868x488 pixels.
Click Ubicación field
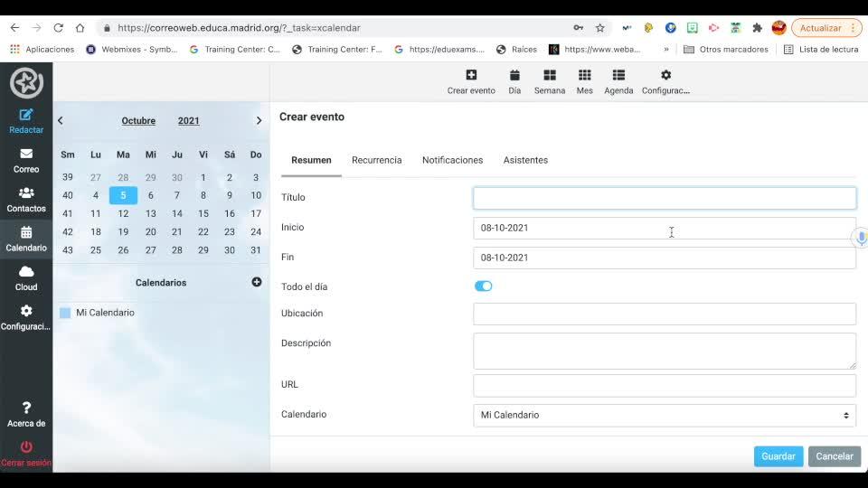pos(665,314)
